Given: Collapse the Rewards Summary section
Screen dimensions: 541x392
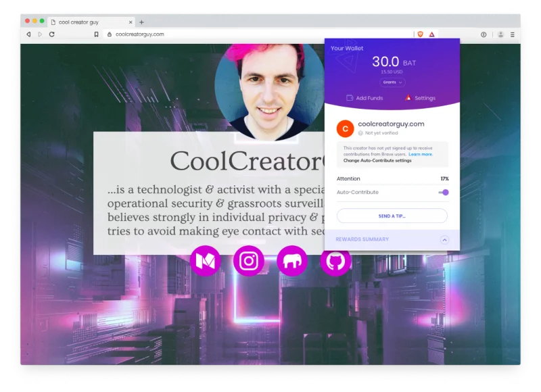Looking at the screenshot, I should point(444,239).
